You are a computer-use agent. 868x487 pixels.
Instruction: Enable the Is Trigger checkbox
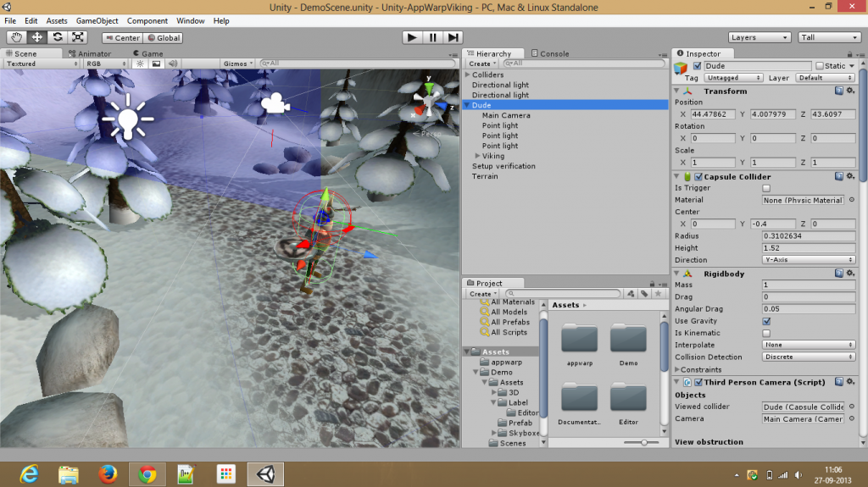pyautogui.click(x=766, y=188)
